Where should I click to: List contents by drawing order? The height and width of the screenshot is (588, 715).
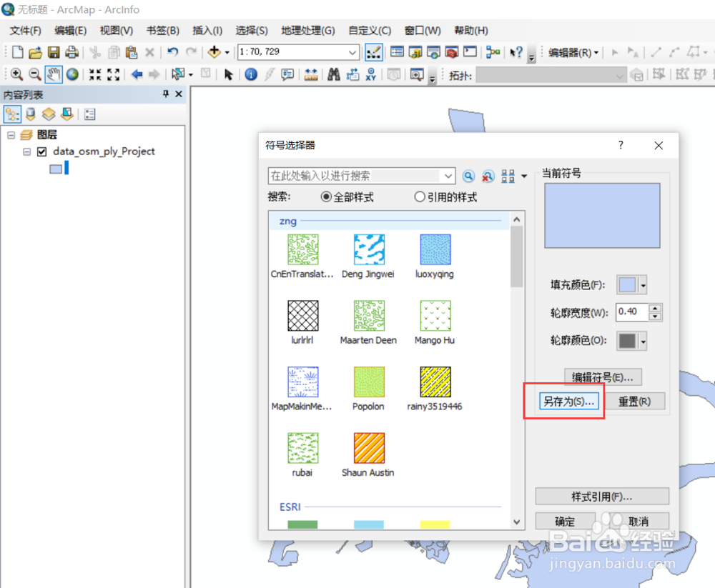[12, 114]
